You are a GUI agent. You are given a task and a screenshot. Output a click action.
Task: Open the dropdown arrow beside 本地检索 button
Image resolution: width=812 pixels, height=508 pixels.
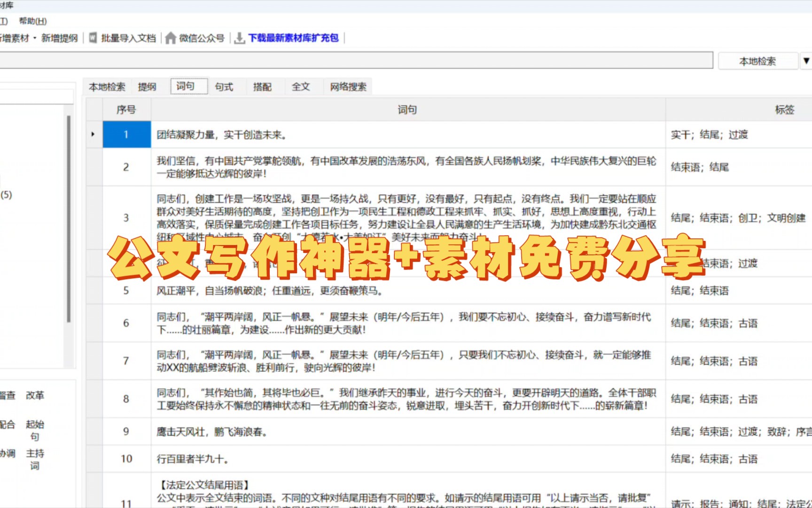pos(806,61)
